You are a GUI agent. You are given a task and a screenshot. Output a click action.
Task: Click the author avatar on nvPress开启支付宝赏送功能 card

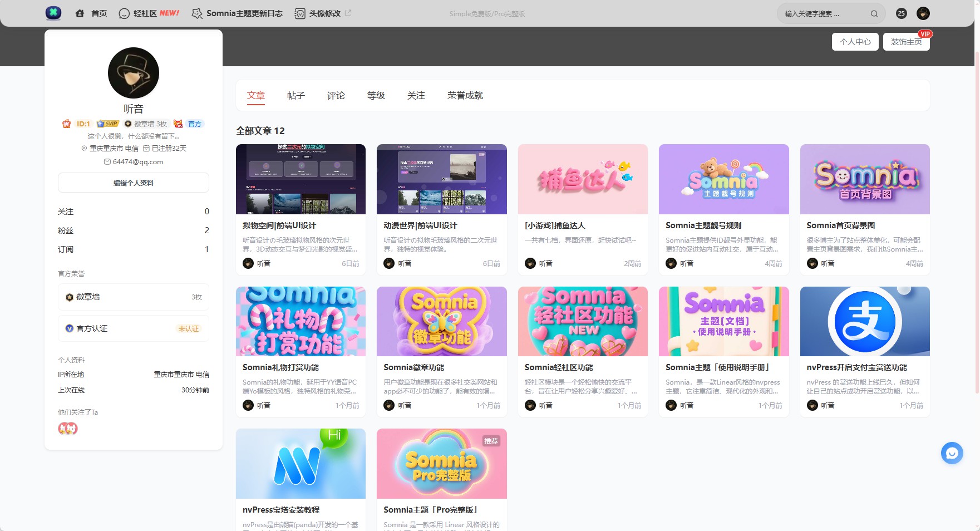[x=812, y=405]
